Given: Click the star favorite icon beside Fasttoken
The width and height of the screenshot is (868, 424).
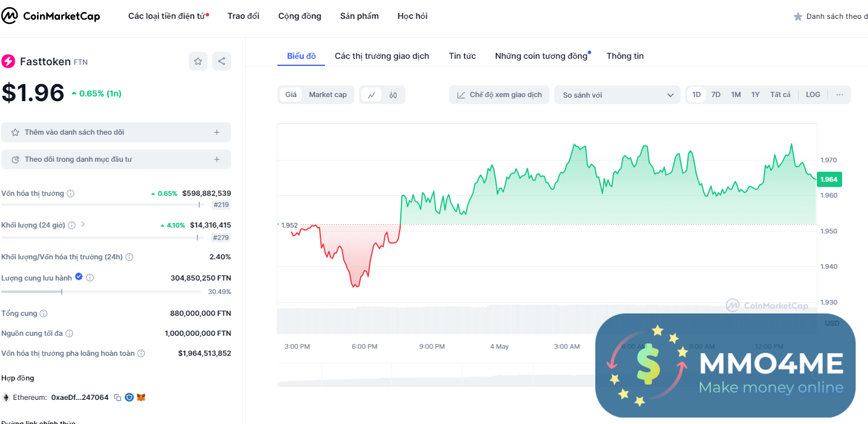Looking at the screenshot, I should coord(198,61).
